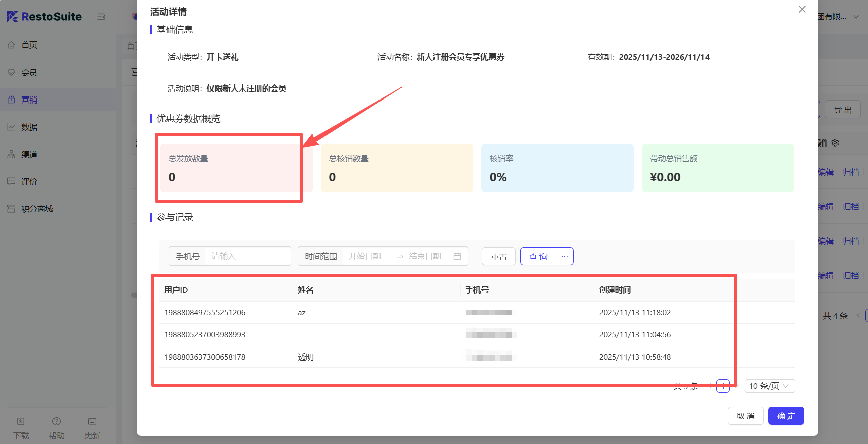The width and height of the screenshot is (868, 444).
Task: Click the 渠道 icon in sidebar
Action: click(x=11, y=154)
